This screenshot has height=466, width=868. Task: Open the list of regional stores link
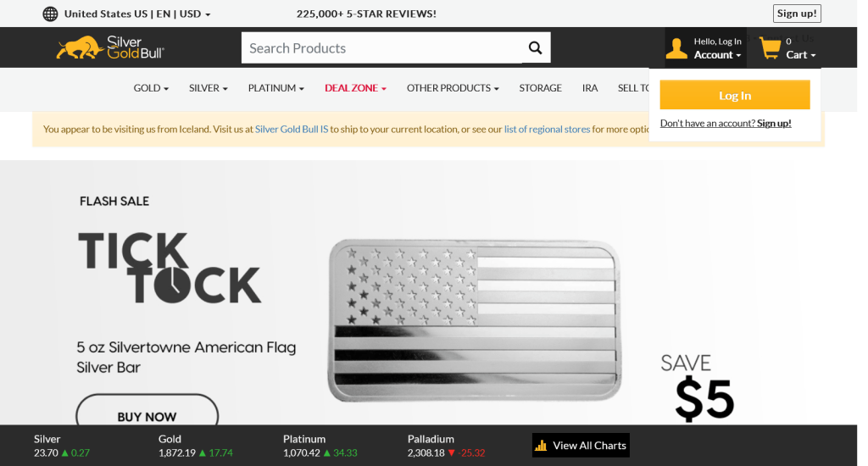547,129
